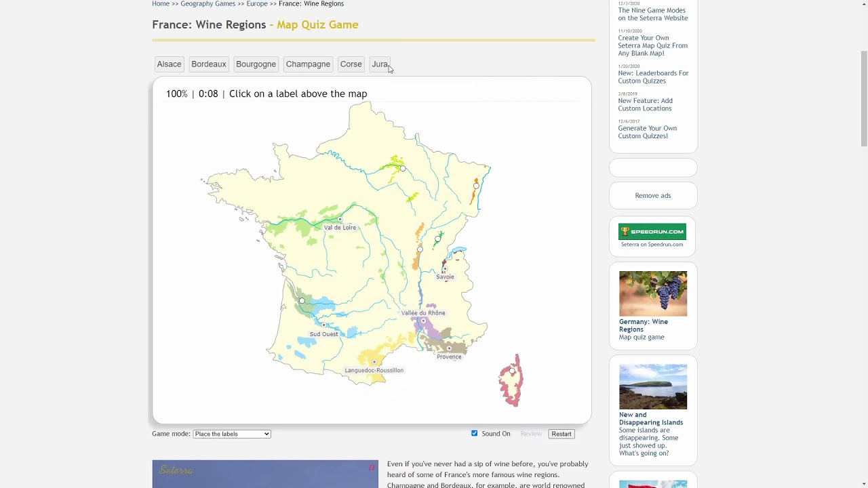Click the map marker on Corsica island
This screenshot has width=868, height=488.
pyautogui.click(x=512, y=371)
